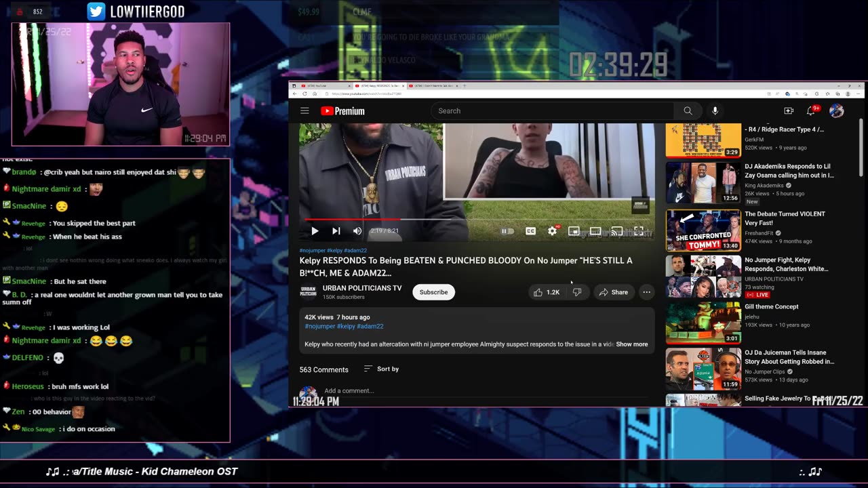This screenshot has width=868, height=488.
Task: Open the King Akademiks channel
Action: [764, 185]
